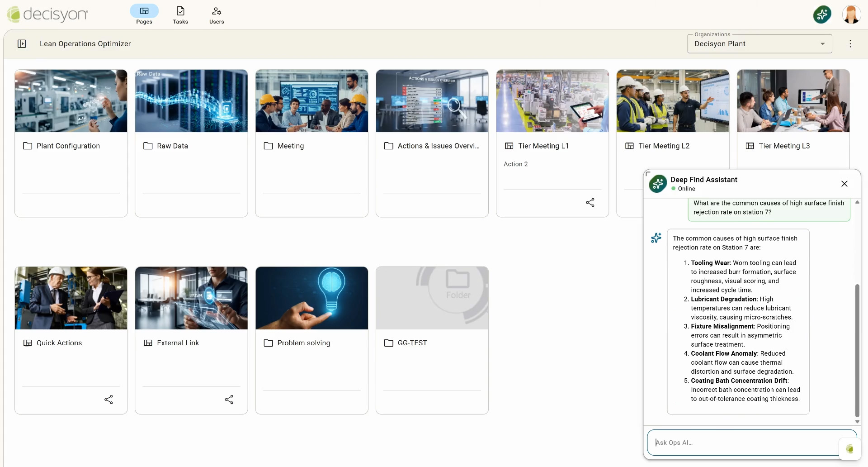
Task: Click the Quick Actions page icon
Action: coord(28,343)
